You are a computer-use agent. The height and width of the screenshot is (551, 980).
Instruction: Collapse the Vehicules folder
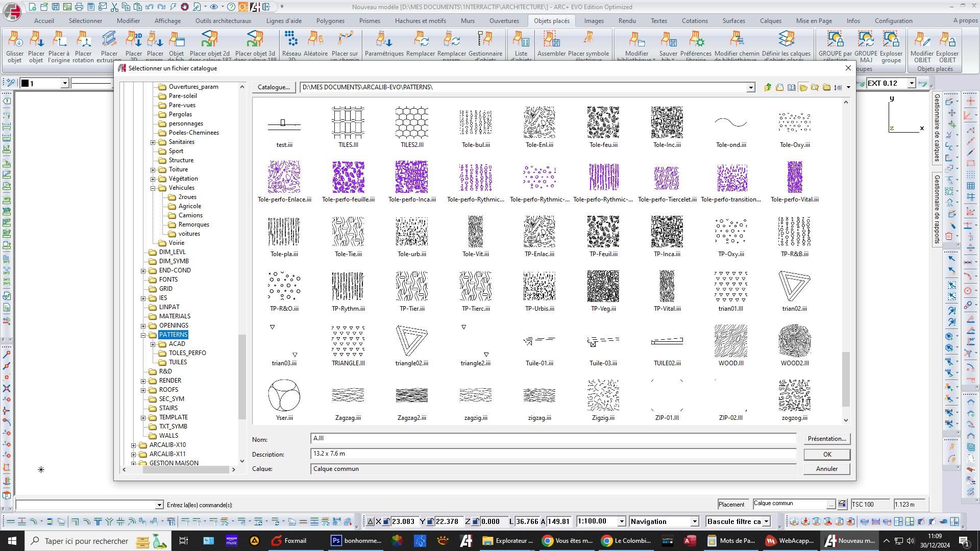point(153,188)
